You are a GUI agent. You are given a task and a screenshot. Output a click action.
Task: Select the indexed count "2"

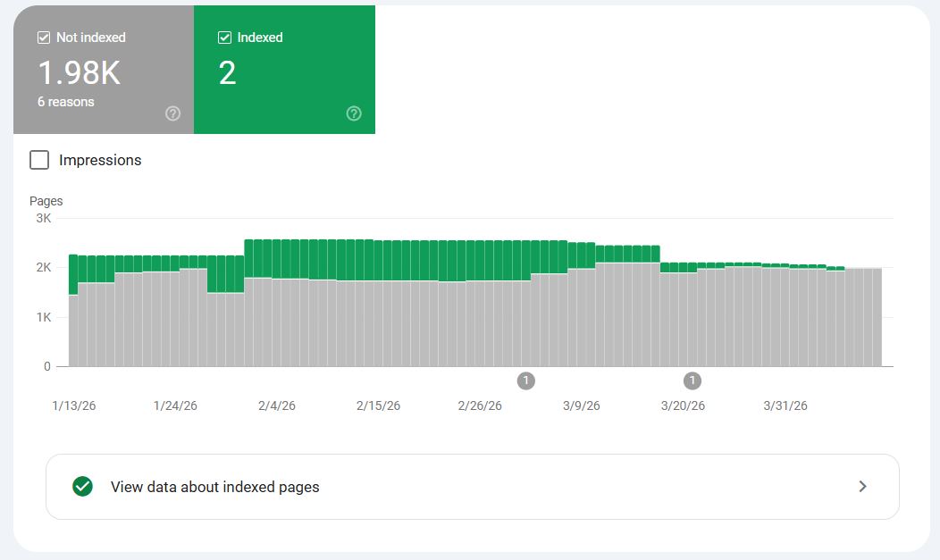(x=227, y=72)
